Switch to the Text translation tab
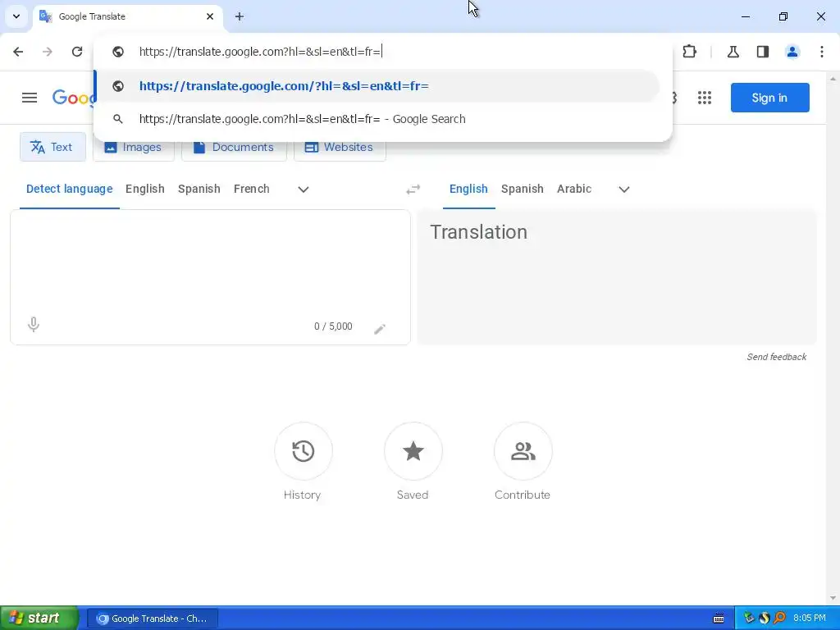The width and height of the screenshot is (840, 630). (52, 147)
